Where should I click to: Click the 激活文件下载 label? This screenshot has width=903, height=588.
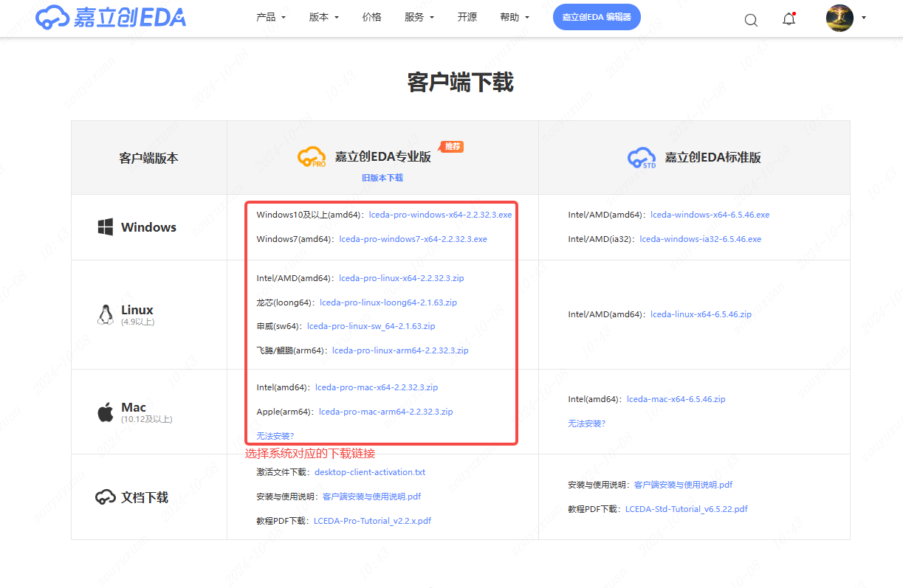(282, 472)
